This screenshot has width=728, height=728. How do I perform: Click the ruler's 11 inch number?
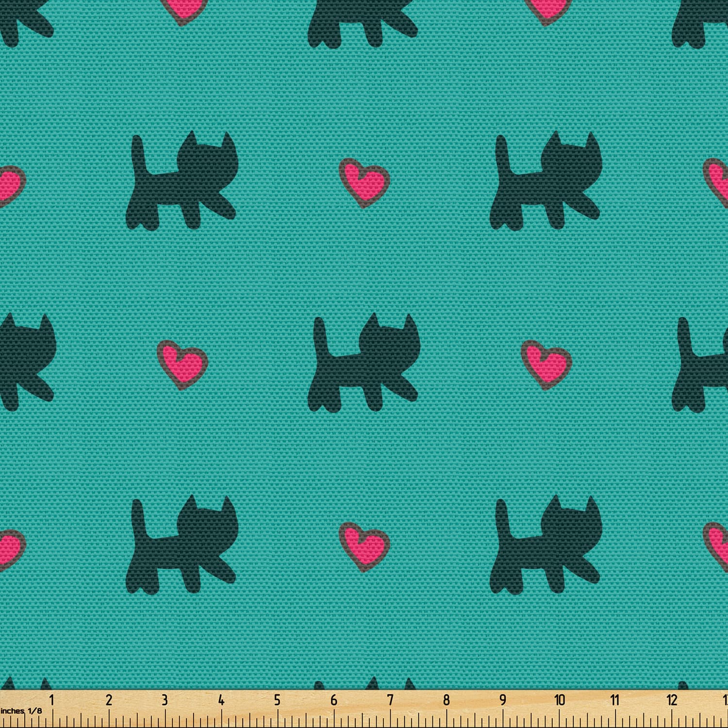(x=615, y=700)
